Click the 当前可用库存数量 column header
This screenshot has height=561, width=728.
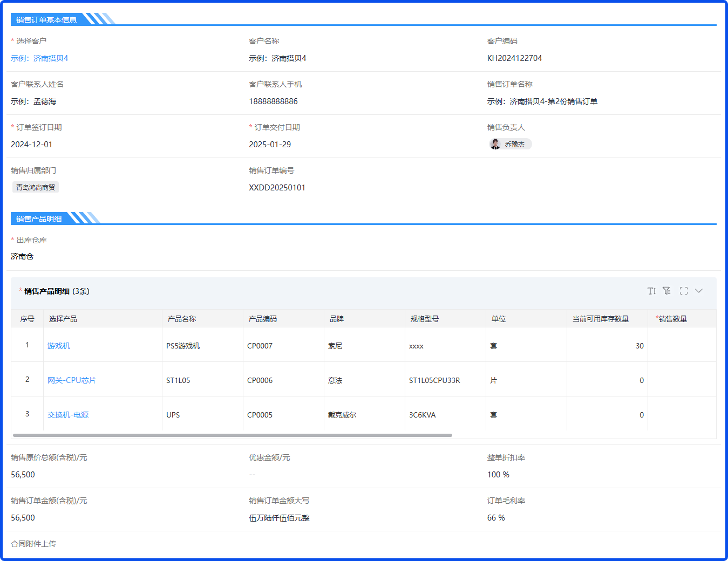[x=601, y=319]
